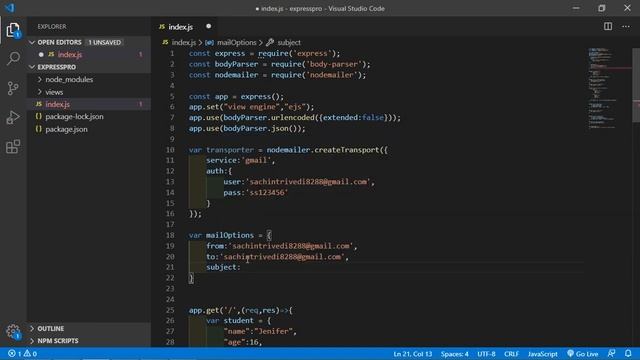The image size is (640, 360).
Task: Open notifications bell in status bar
Action: point(628,353)
